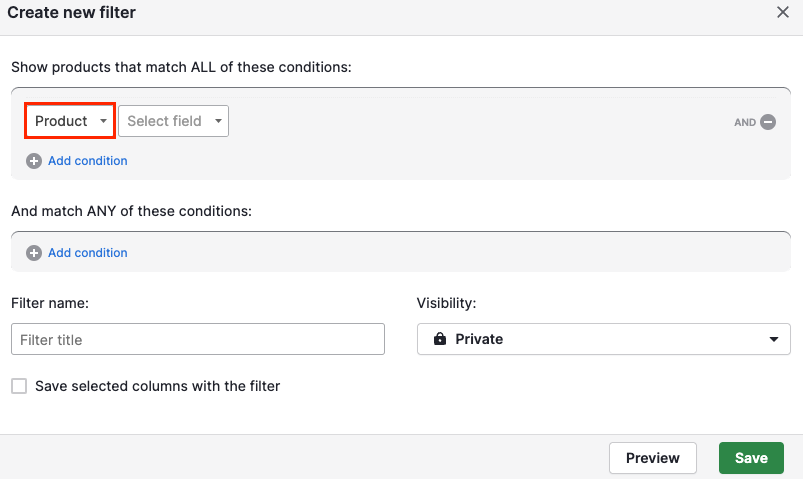Open the Product entity dropdown
Screen dimensions: 803x479
pos(70,121)
